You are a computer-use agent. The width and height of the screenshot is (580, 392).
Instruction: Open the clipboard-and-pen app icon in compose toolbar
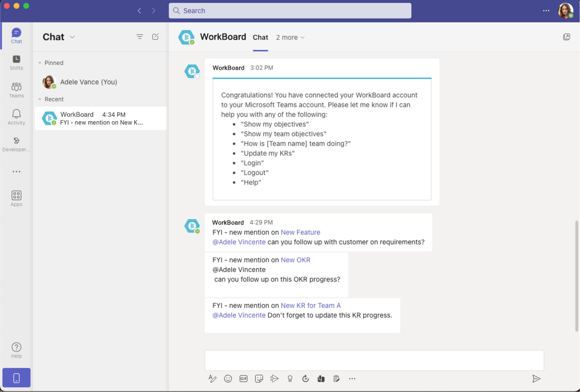pos(337,378)
